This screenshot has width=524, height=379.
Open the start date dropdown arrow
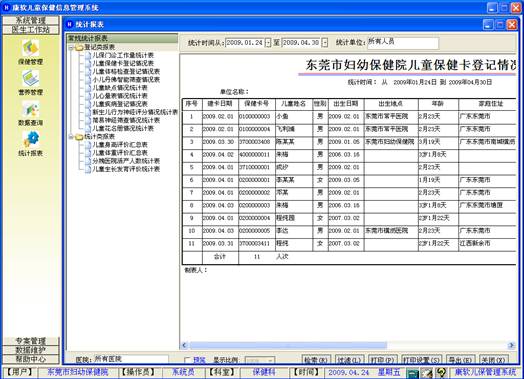[268, 43]
